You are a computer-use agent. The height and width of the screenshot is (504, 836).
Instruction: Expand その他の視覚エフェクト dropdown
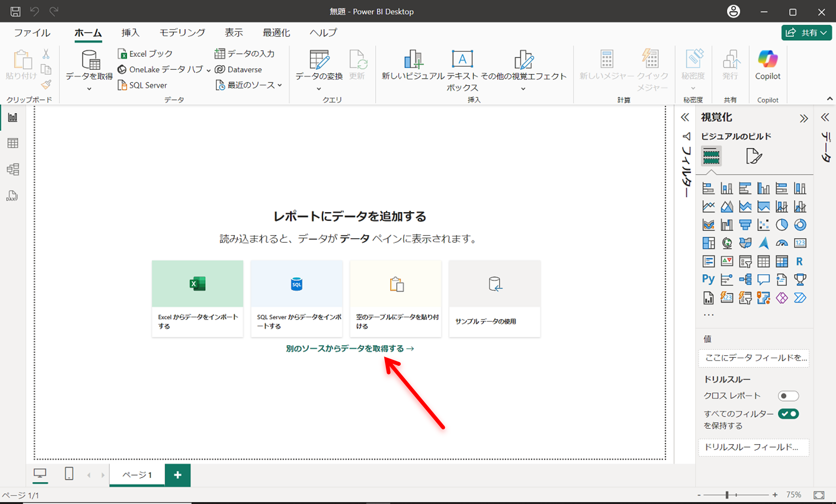(523, 89)
